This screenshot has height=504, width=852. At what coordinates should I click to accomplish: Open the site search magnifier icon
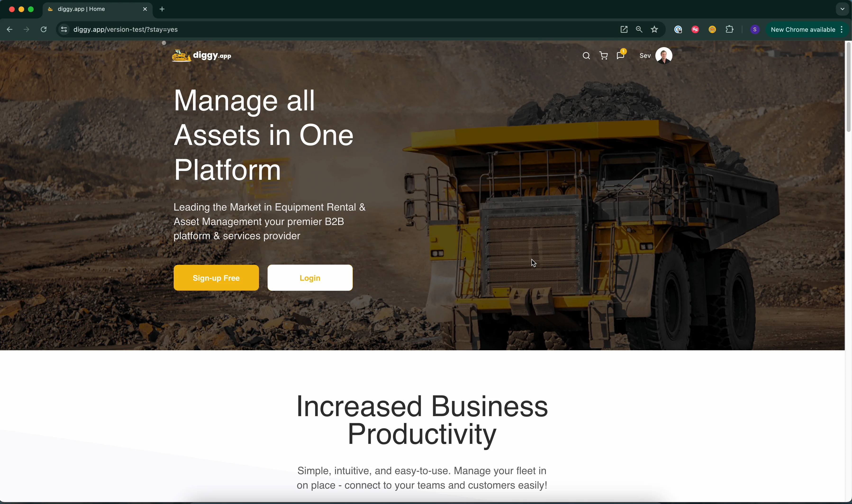click(x=586, y=56)
